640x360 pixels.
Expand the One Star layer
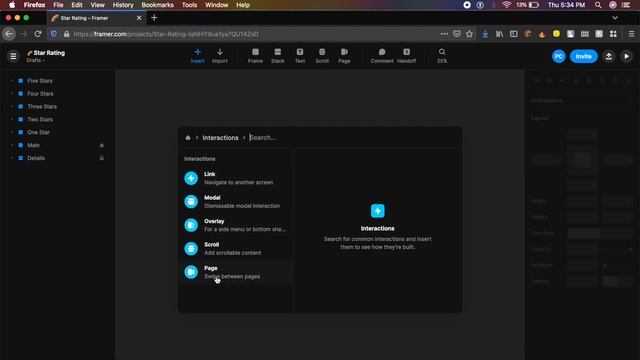[x=12, y=132]
